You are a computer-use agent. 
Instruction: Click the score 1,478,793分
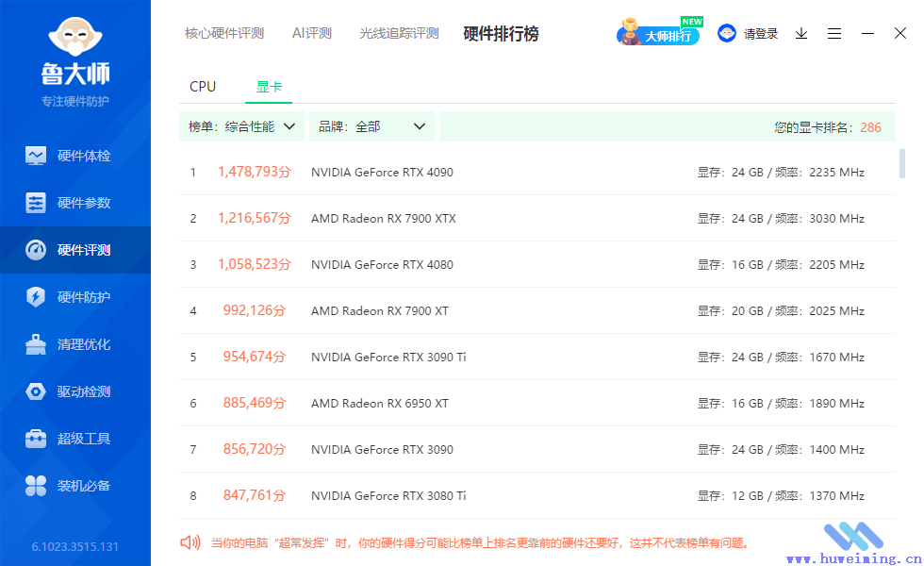click(255, 172)
